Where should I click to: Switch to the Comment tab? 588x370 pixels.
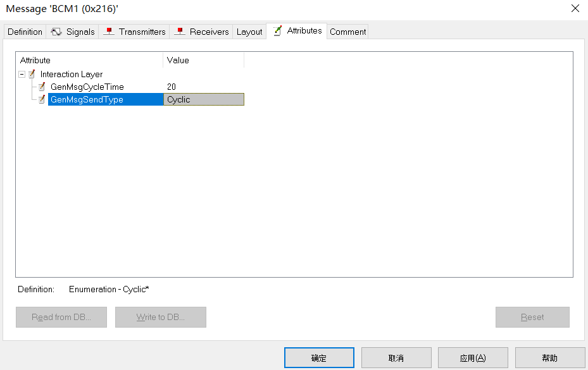pyautogui.click(x=347, y=31)
